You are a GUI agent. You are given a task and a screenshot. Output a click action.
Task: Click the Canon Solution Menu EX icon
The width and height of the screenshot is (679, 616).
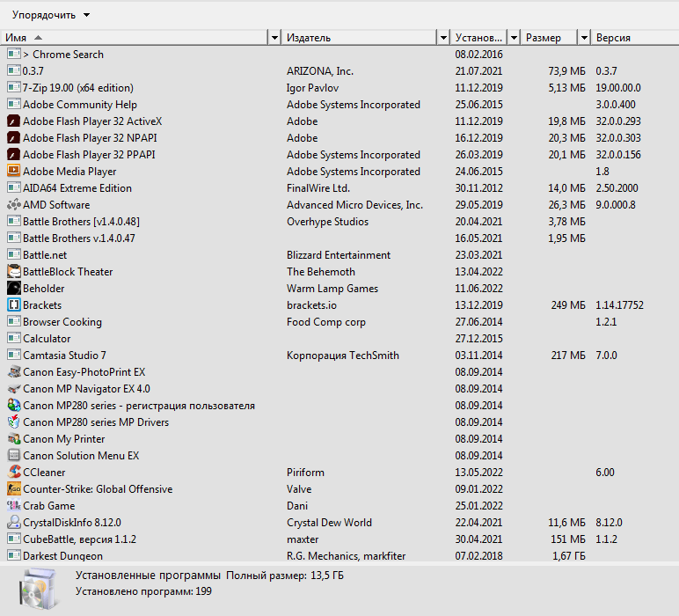click(x=14, y=455)
